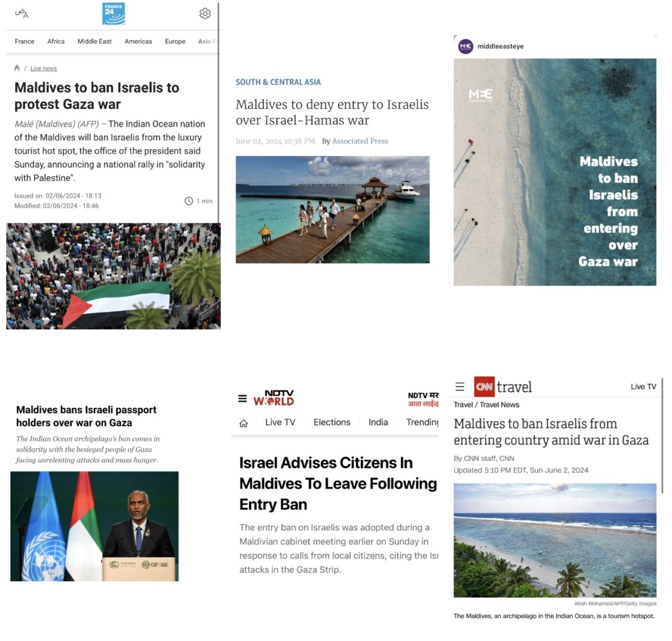
Task: Open the Elections tab on NDTV
Action: point(332,423)
